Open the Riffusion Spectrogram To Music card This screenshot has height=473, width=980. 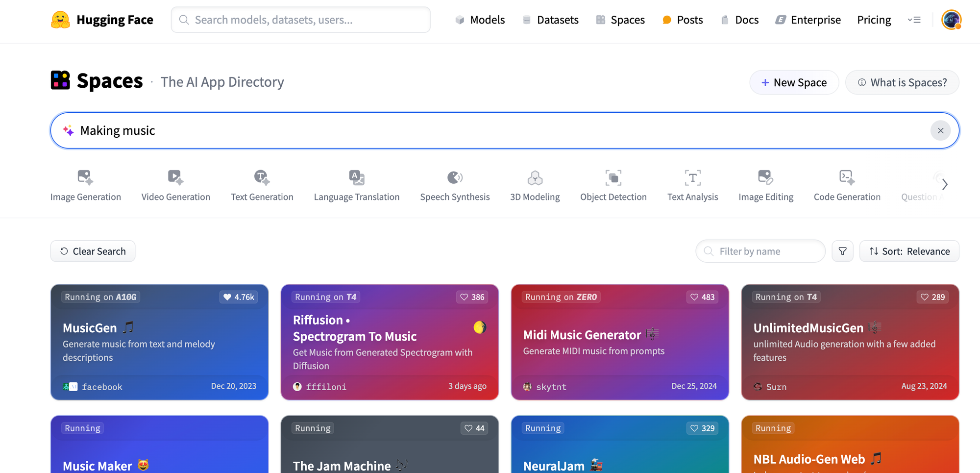click(x=390, y=342)
